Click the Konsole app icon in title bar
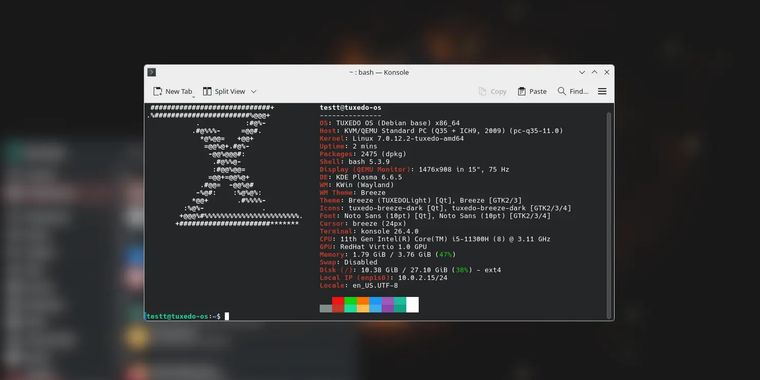Image resolution: width=760 pixels, height=380 pixels. [x=152, y=72]
